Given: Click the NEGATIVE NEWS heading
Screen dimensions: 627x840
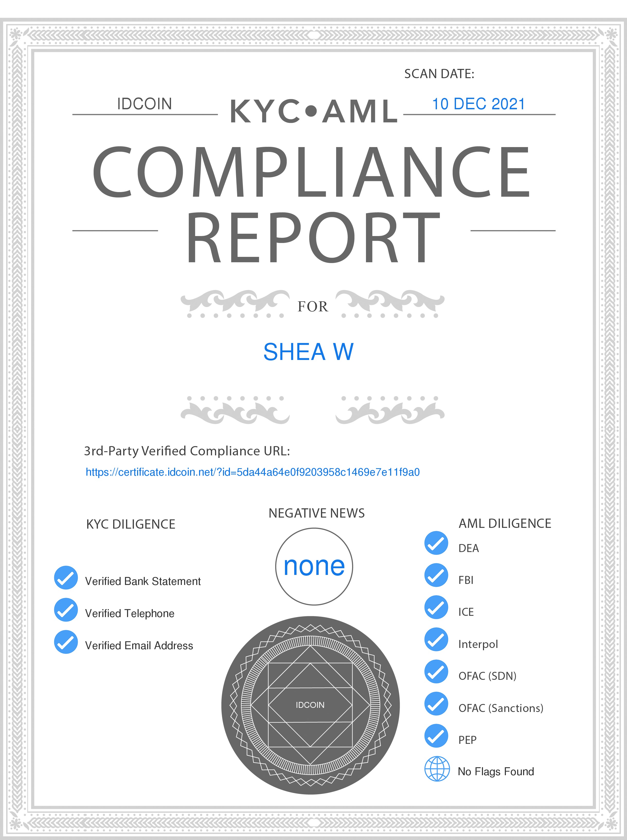Looking at the screenshot, I should (x=316, y=513).
